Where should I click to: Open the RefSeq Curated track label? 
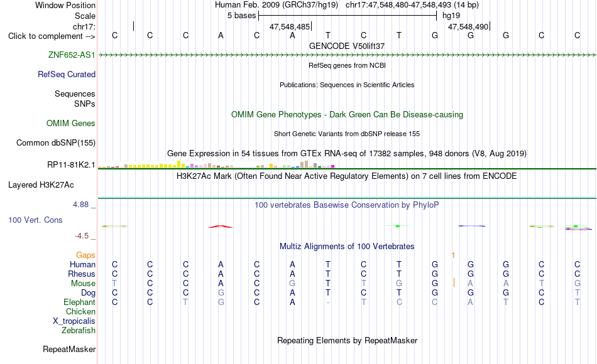click(x=67, y=74)
